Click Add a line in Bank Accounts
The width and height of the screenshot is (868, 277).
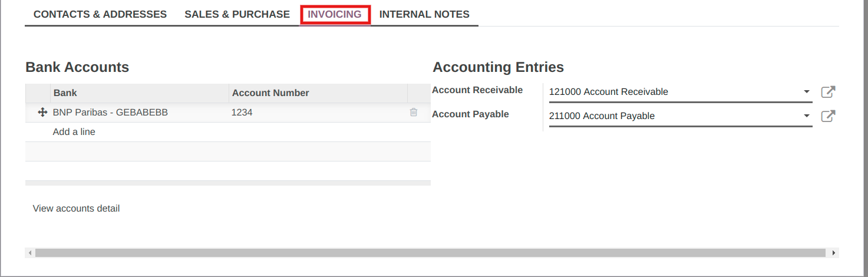click(74, 132)
